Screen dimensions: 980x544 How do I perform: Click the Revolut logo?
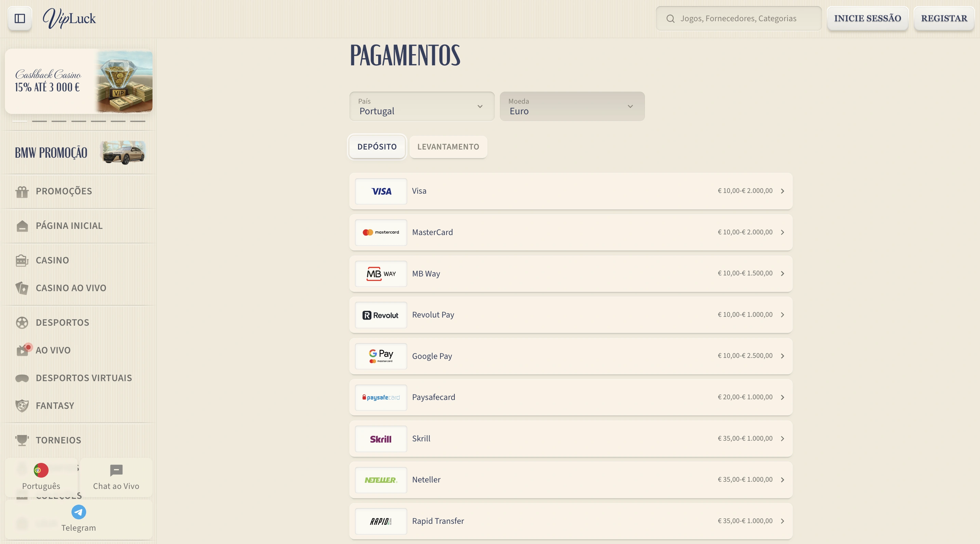click(381, 315)
